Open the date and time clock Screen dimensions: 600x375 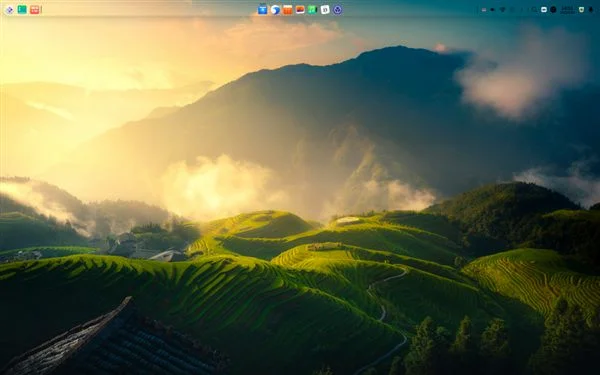click(568, 10)
